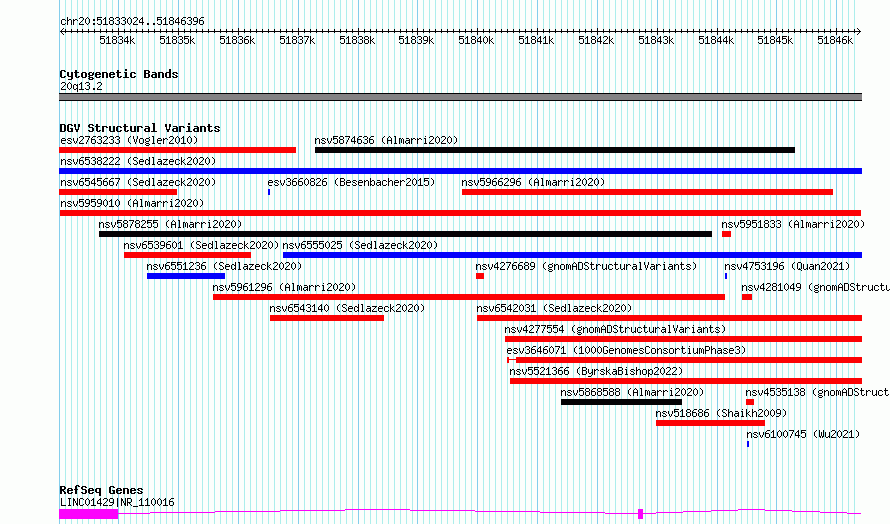Open the nsv5966296 (Almarri2020) variant label
Screen dimensions: 890x524
(x=533, y=182)
